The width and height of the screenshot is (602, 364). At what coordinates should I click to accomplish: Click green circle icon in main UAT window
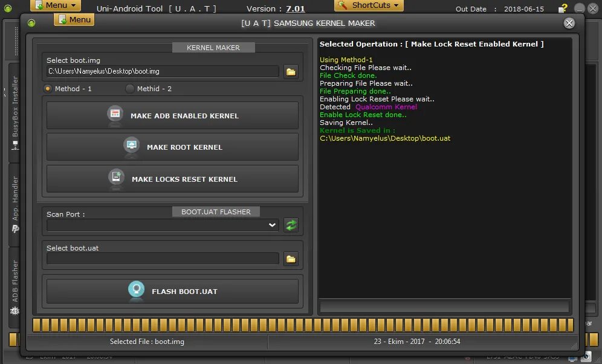click(x=8, y=8)
